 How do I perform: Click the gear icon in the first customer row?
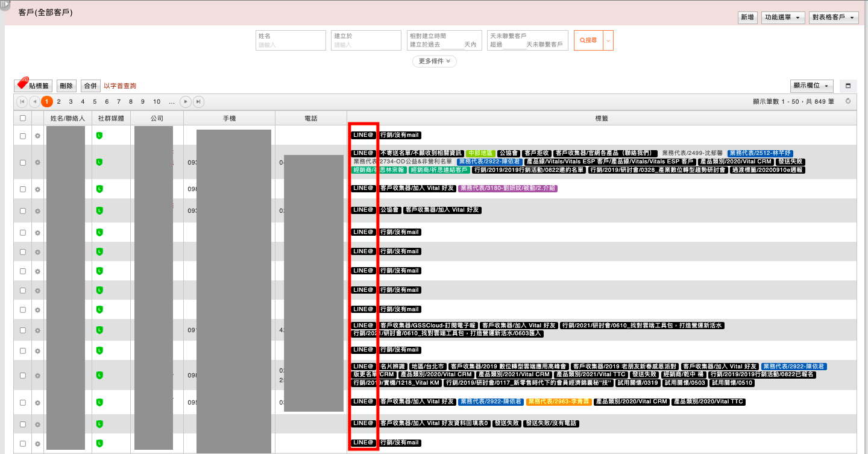tap(37, 136)
